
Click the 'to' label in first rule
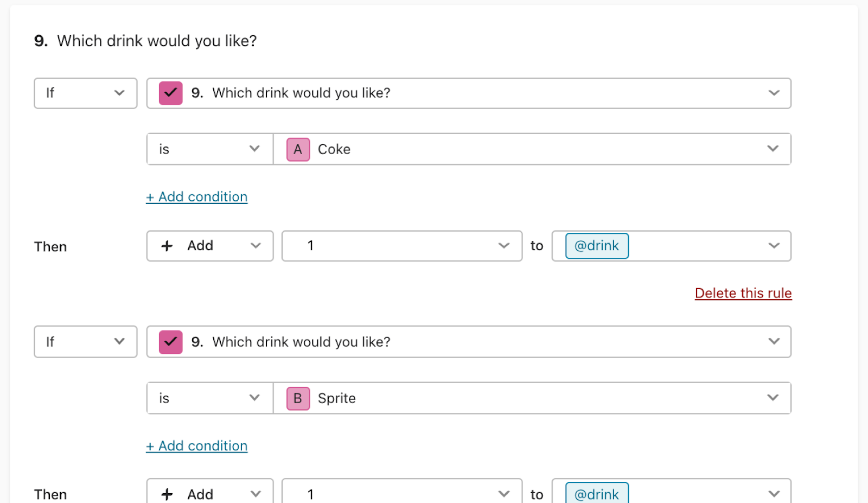point(537,246)
